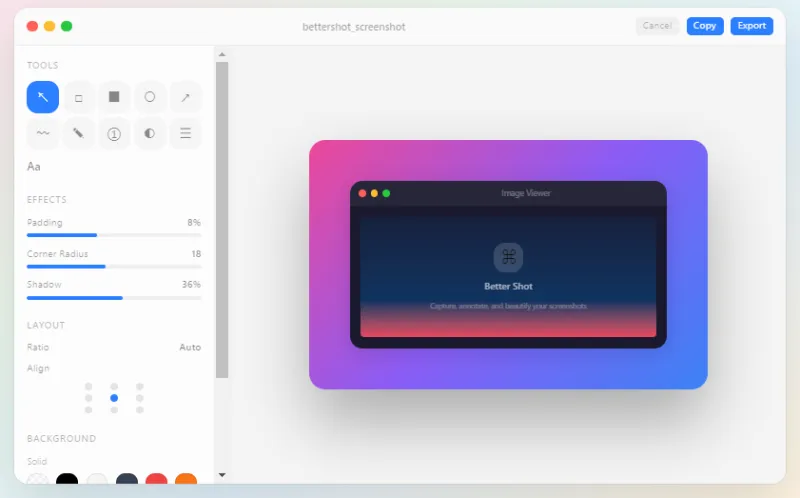Select the highlighter marker tool
800x498 pixels.
79,133
